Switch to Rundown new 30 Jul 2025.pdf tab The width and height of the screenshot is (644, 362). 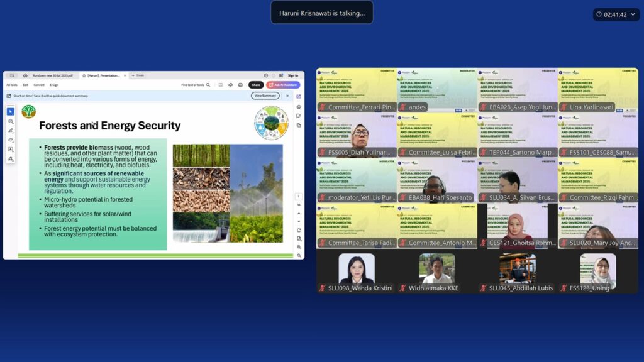tap(53, 75)
